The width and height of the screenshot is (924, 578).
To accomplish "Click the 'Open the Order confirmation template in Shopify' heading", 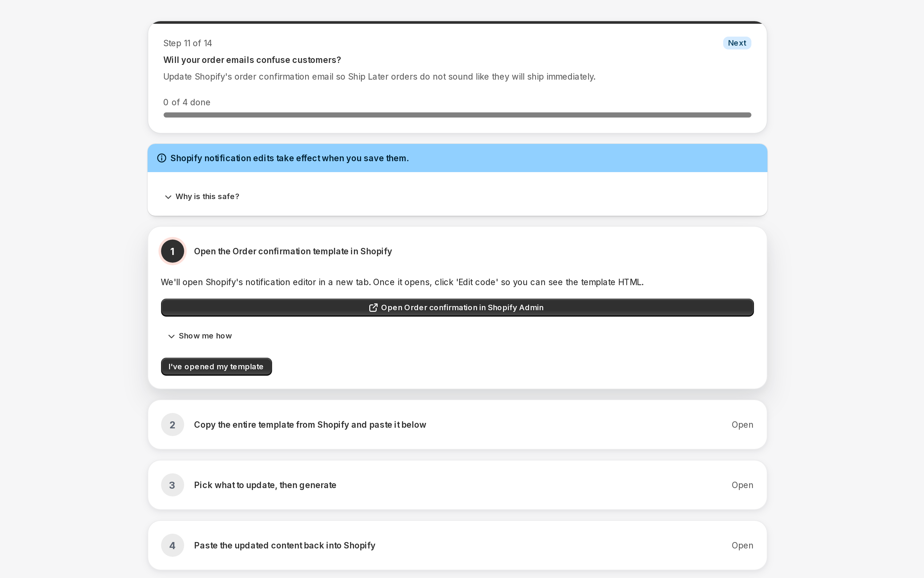I will pyautogui.click(x=293, y=251).
